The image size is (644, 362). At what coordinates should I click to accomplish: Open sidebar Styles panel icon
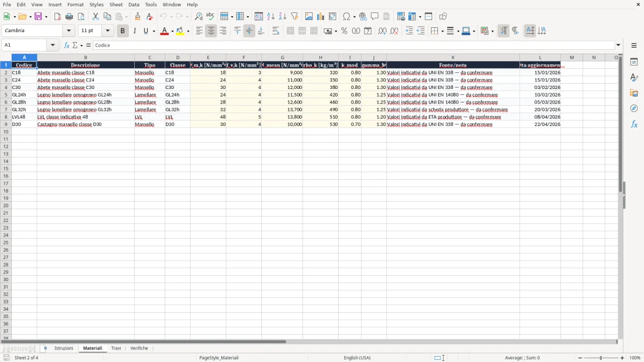[634, 78]
